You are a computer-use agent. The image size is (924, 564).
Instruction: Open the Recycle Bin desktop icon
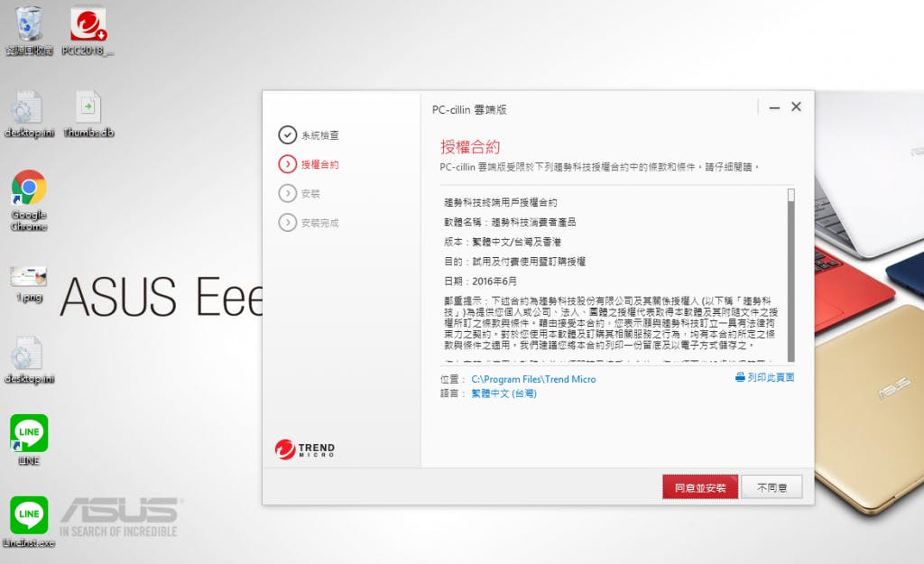click(x=29, y=32)
